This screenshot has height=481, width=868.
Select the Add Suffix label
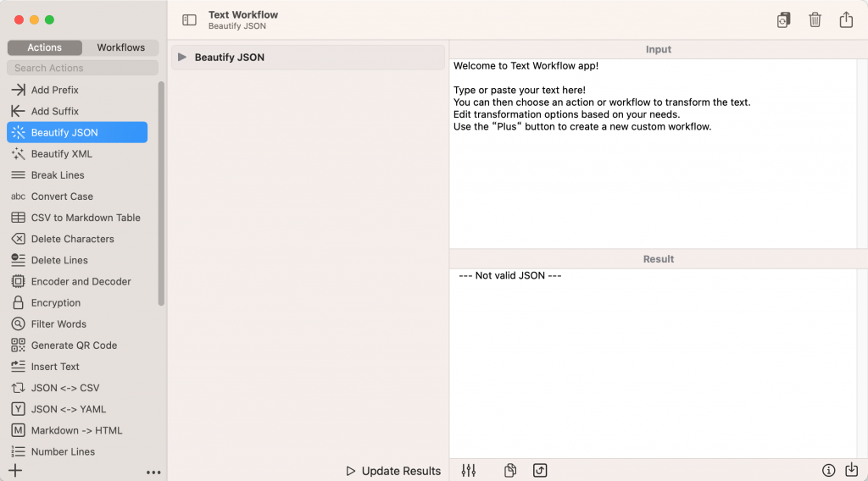pos(55,111)
